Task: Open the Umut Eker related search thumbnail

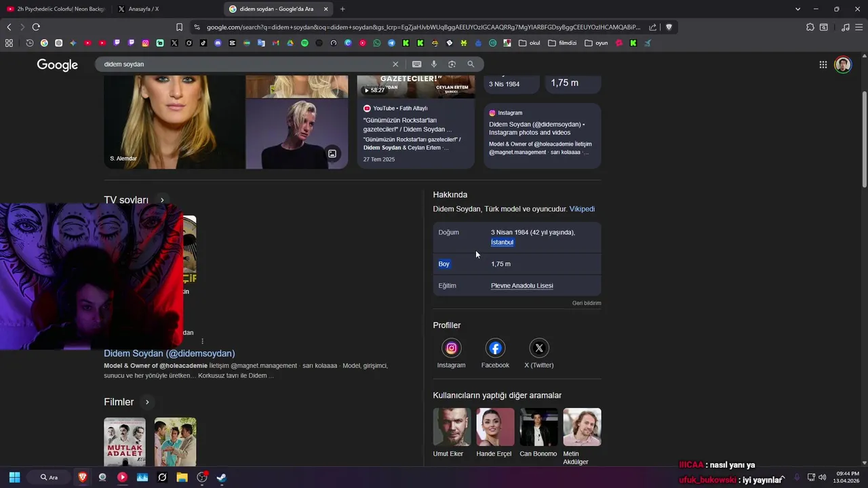Action: pyautogui.click(x=452, y=427)
